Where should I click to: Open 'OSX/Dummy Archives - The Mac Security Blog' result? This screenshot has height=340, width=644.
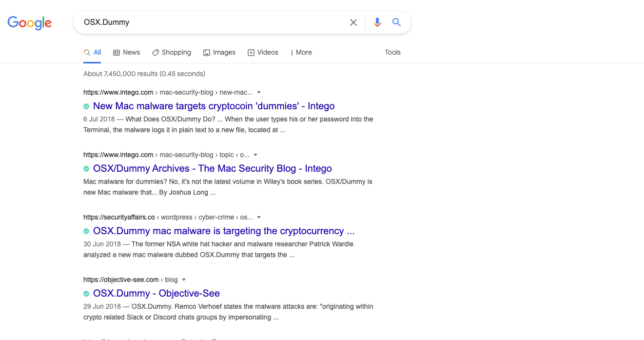click(x=213, y=169)
